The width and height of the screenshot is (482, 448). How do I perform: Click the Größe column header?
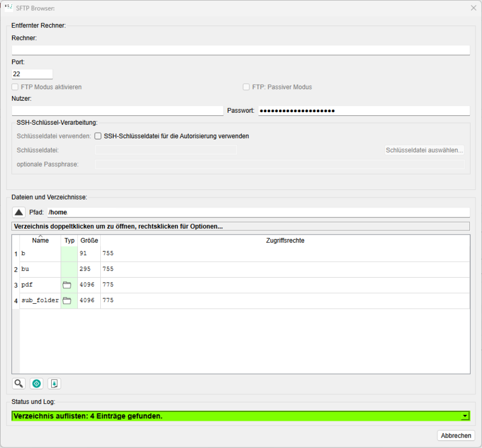point(89,241)
